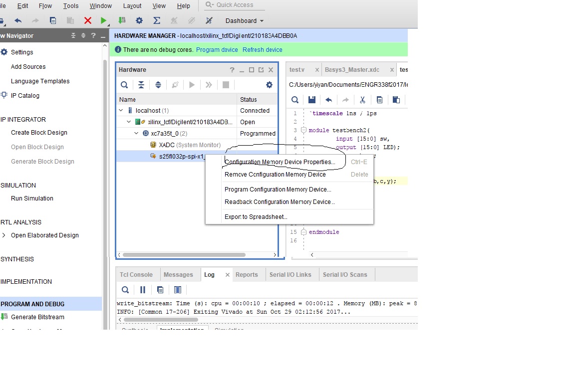Open Hardware panel settings gear
This screenshot has width=575, height=392.
point(269,85)
